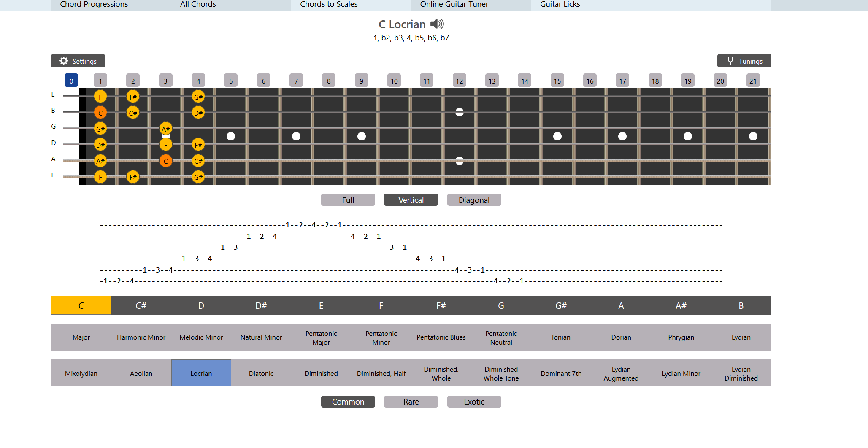868x448 pixels.
Task: Click the A# note on A string
Action: [x=100, y=161]
